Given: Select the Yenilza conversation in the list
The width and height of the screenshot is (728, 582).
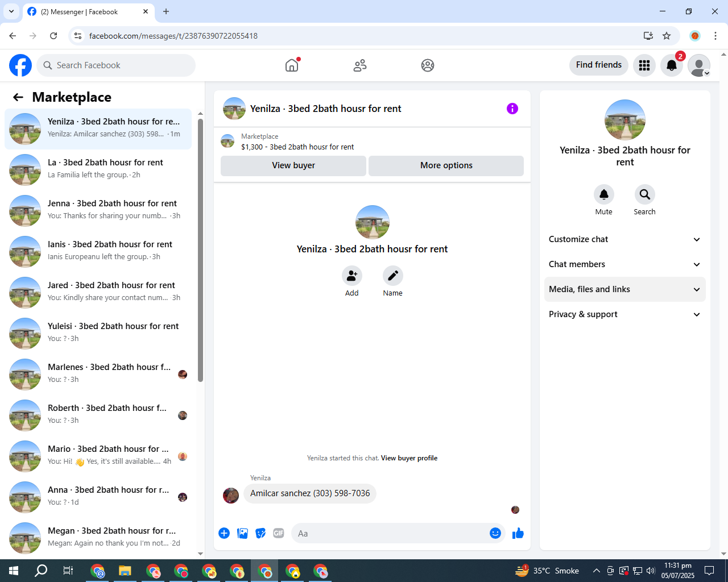Looking at the screenshot, I should coord(98,129).
